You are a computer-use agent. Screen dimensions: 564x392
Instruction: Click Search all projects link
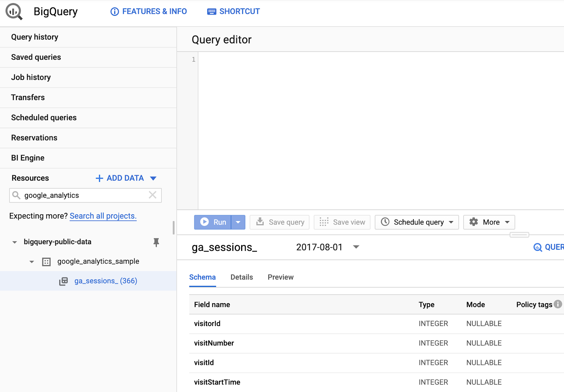pos(103,216)
